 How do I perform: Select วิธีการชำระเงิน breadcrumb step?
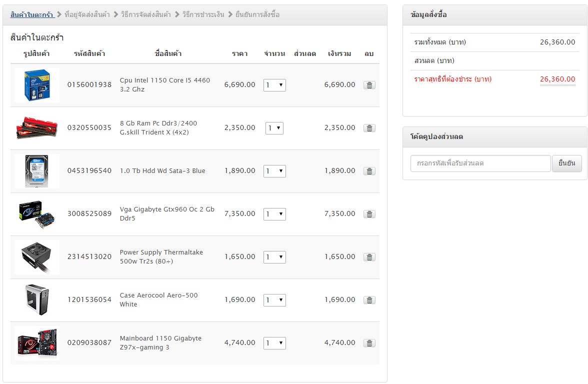[x=203, y=14]
